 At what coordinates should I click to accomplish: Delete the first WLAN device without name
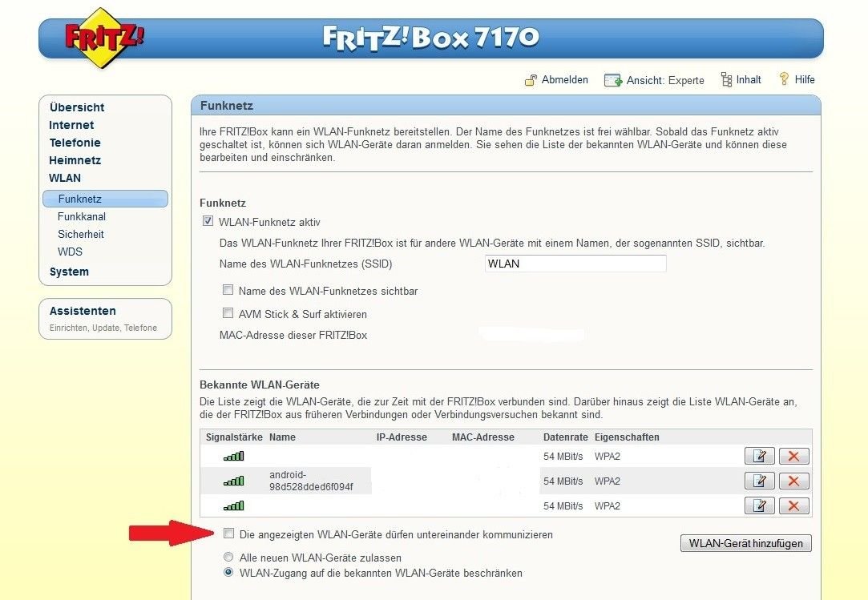tap(793, 456)
